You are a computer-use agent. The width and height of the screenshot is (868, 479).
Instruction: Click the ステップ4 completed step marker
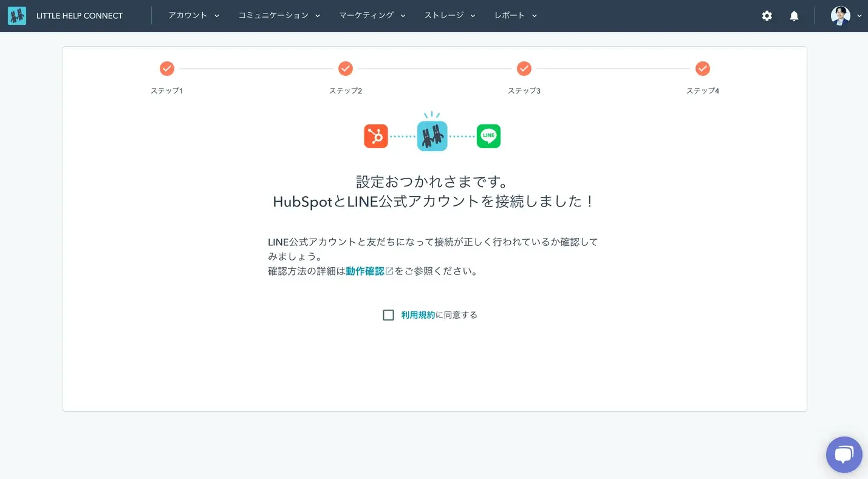click(703, 69)
